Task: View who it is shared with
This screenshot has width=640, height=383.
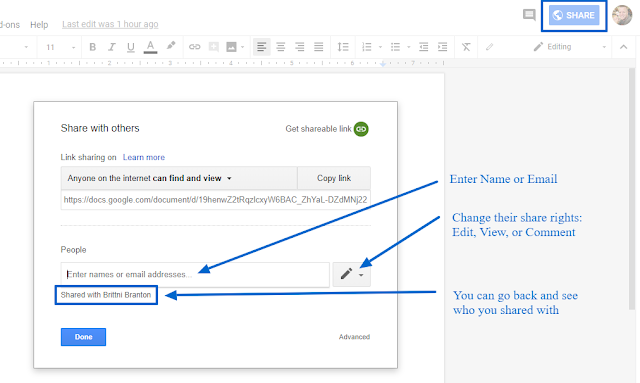Action: (106, 295)
